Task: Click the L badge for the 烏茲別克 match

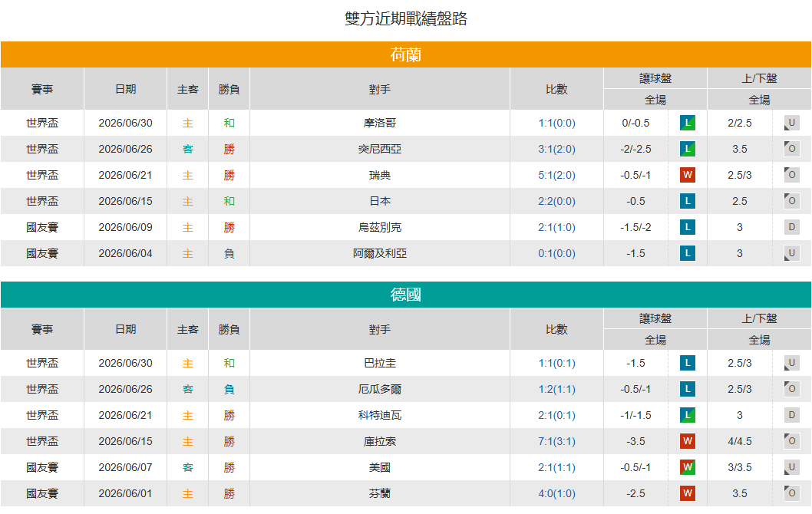Action: point(687,227)
